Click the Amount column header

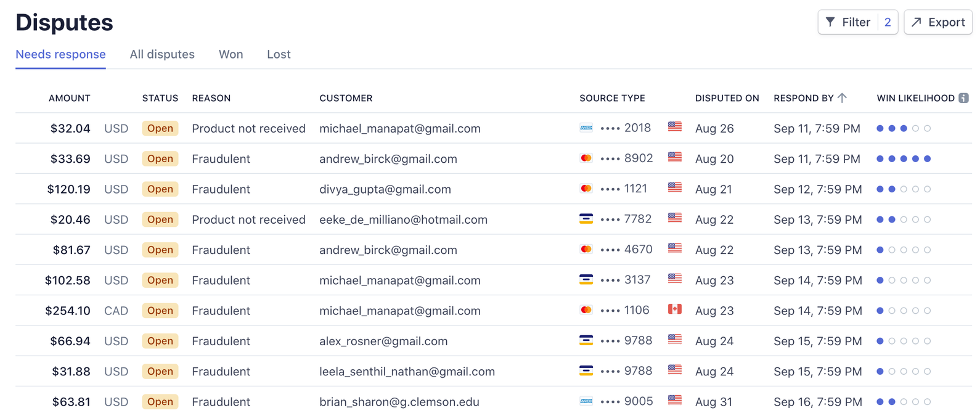click(x=70, y=98)
